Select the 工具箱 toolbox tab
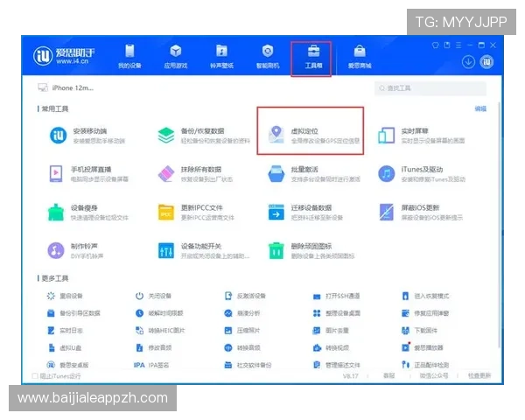This screenshot has height=420, width=525. pos(313,56)
